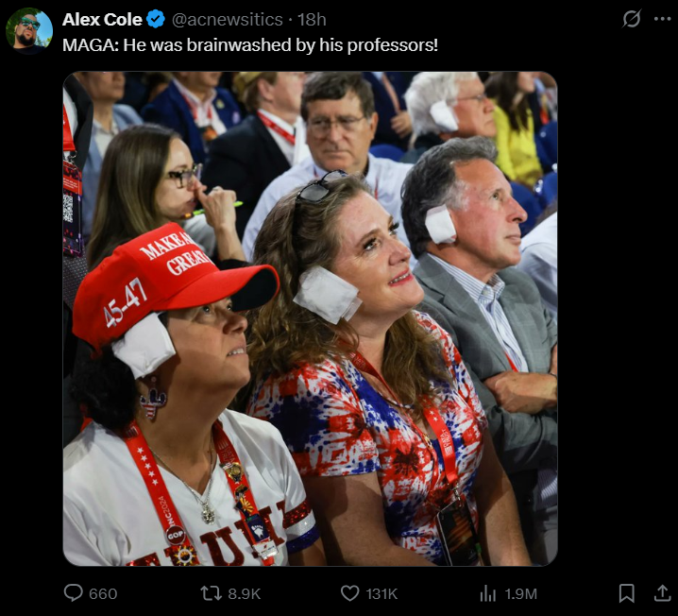This screenshot has width=678, height=616.
Task: Click the repost arrows icon
Action: click(211, 593)
